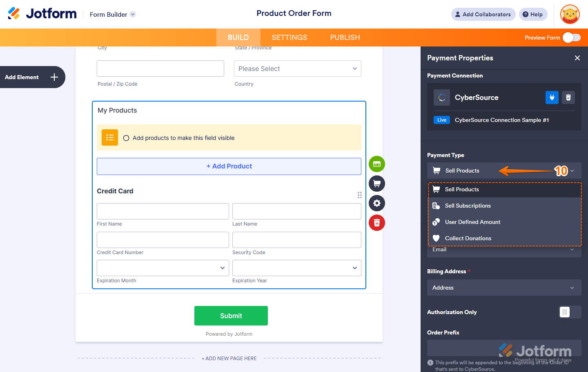Open the user avatar menu
The width and height of the screenshot is (588, 372).
click(x=570, y=14)
